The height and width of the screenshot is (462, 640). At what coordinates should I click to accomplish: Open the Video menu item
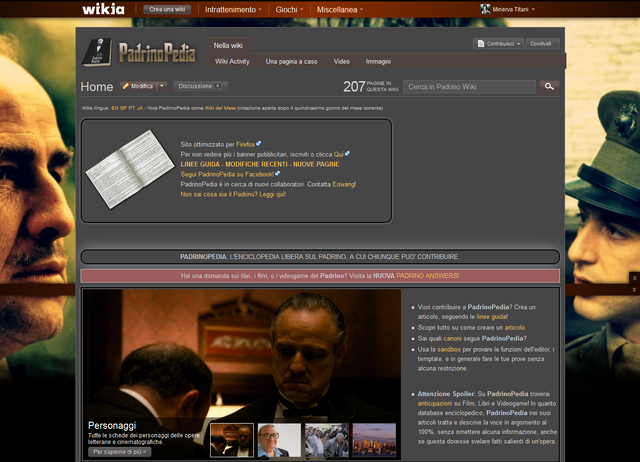(x=342, y=61)
